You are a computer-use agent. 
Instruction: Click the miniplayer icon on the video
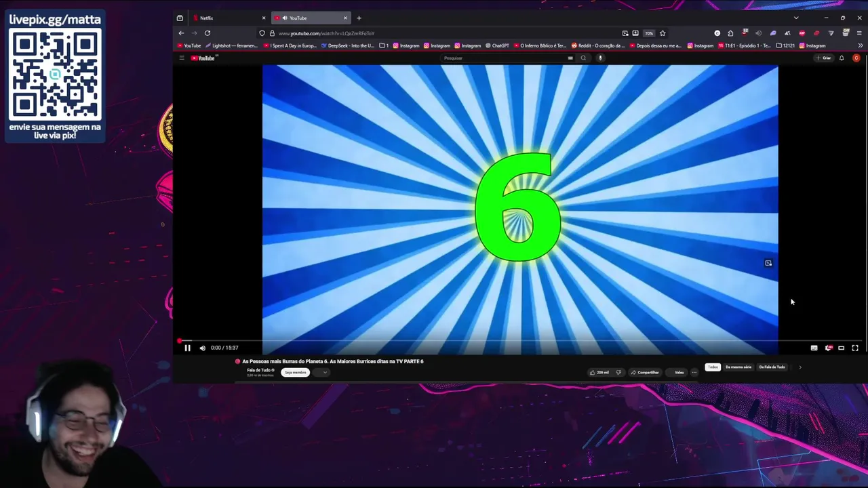coord(768,263)
